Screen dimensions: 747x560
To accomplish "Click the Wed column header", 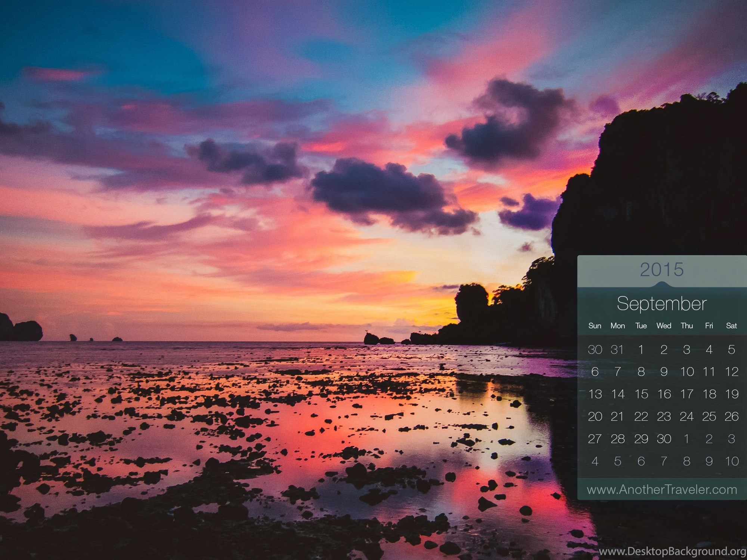I will pos(664,326).
